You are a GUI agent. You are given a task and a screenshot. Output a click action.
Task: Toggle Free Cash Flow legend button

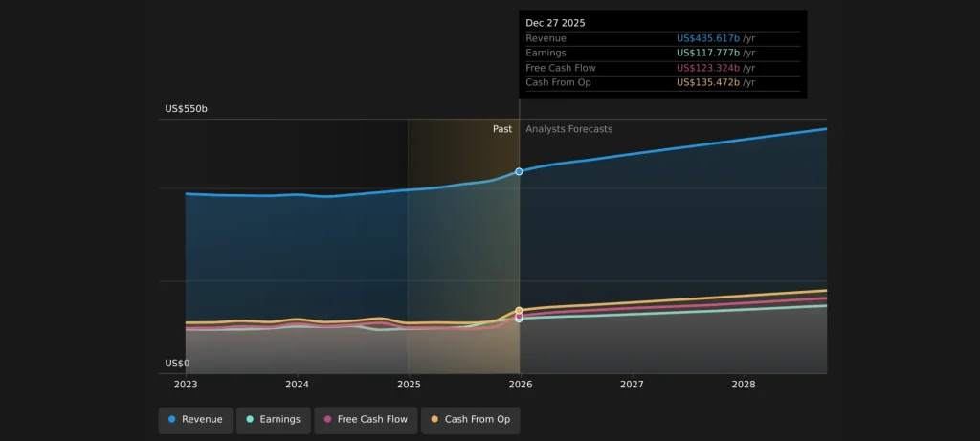coord(367,419)
